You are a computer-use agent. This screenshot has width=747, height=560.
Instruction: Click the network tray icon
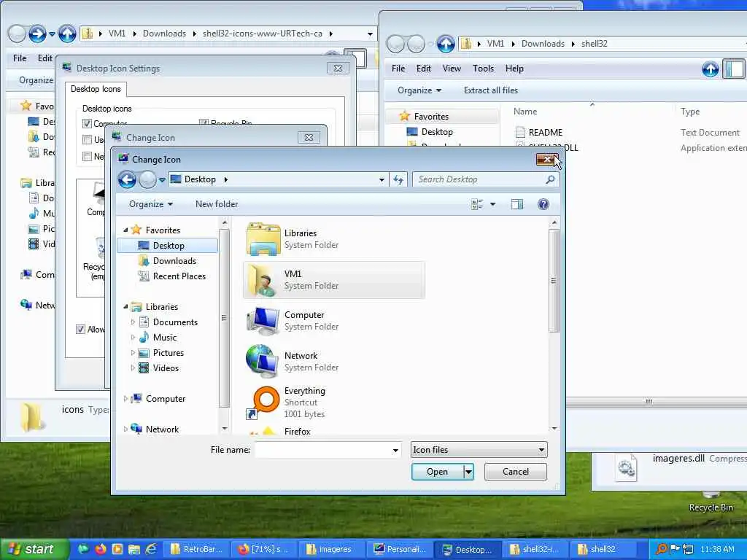click(x=688, y=549)
